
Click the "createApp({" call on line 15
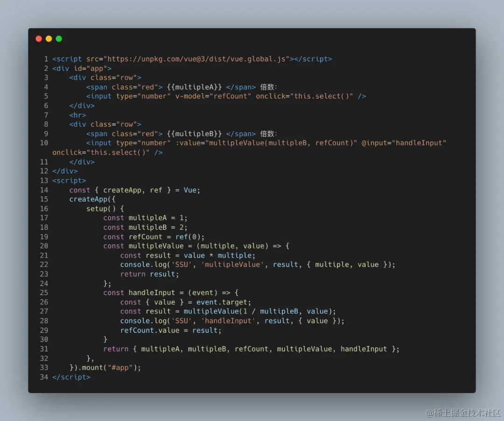coord(92,199)
